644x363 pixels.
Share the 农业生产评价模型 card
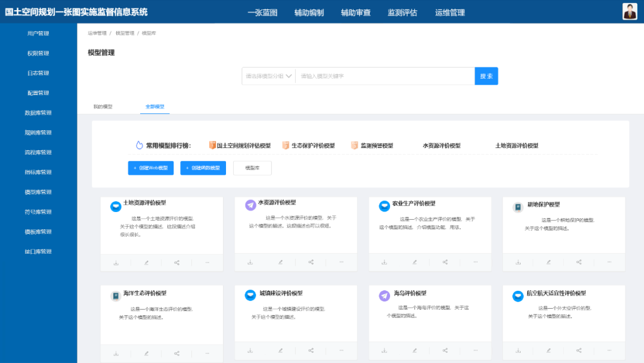(x=445, y=262)
